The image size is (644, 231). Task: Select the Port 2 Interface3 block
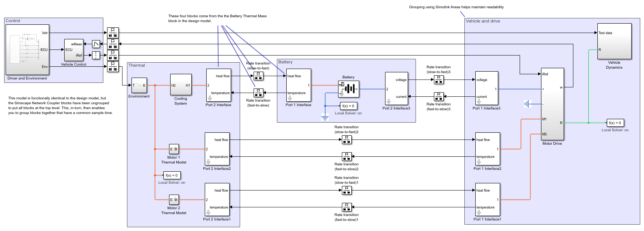396,88
